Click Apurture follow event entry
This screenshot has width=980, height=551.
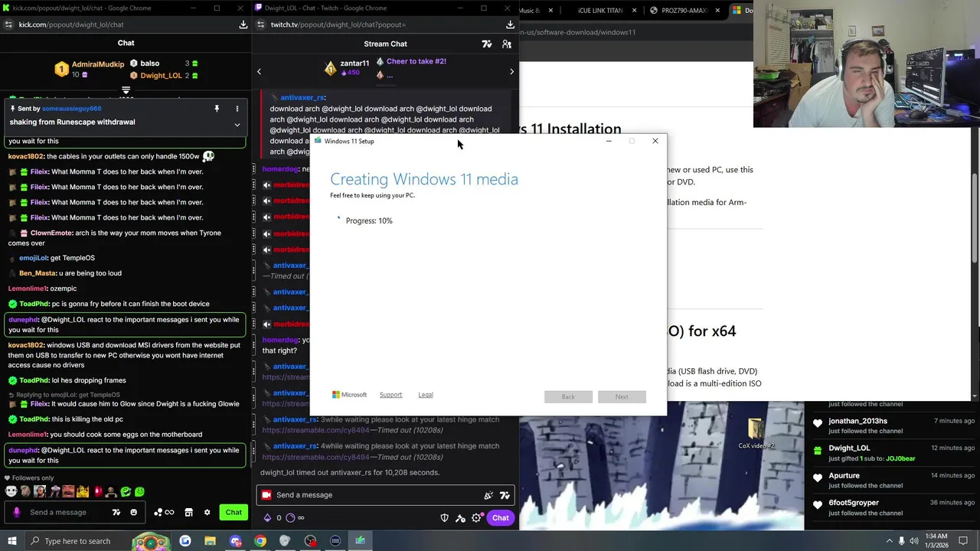click(x=893, y=480)
